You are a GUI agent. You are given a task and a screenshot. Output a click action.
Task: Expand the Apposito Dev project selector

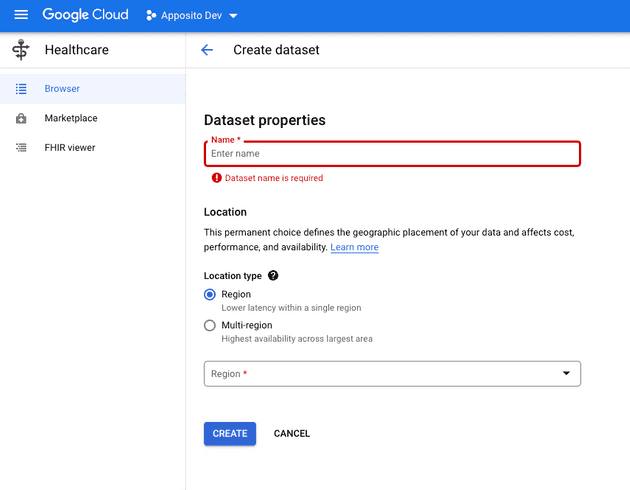192,16
